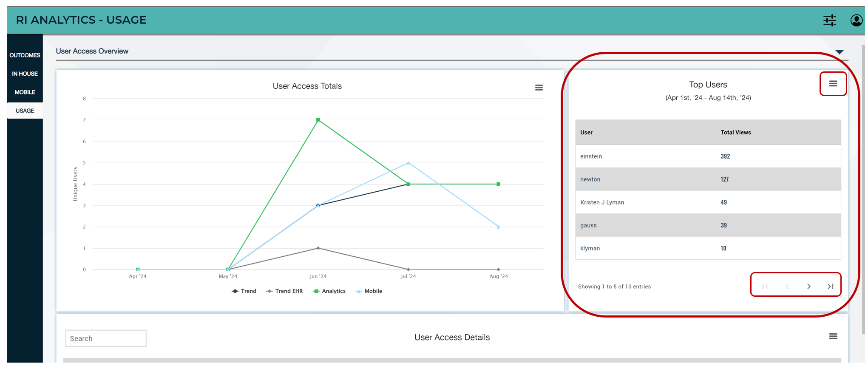The height and width of the screenshot is (366, 868).
Task: Select the einstein user row
Action: click(x=708, y=156)
